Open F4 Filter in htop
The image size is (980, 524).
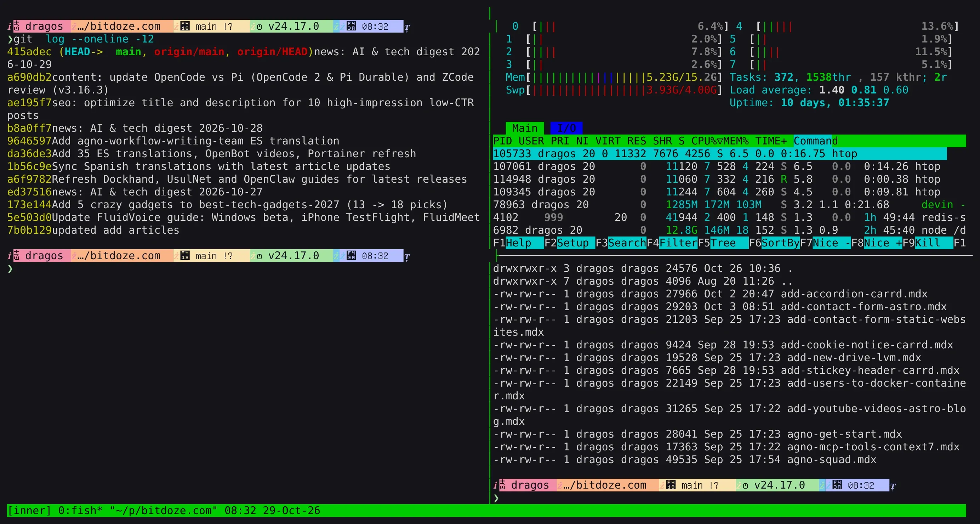click(x=672, y=243)
